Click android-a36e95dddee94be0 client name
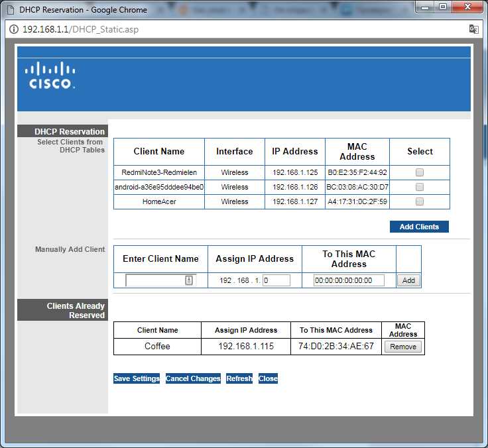This screenshot has width=488, height=448. pos(159,187)
